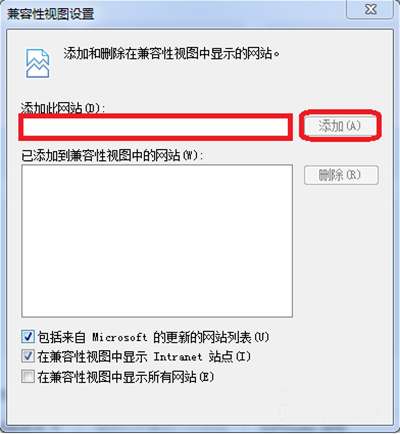Close the 兼容性视图设置 dialog
This screenshot has width=400, height=434.
coord(370,9)
